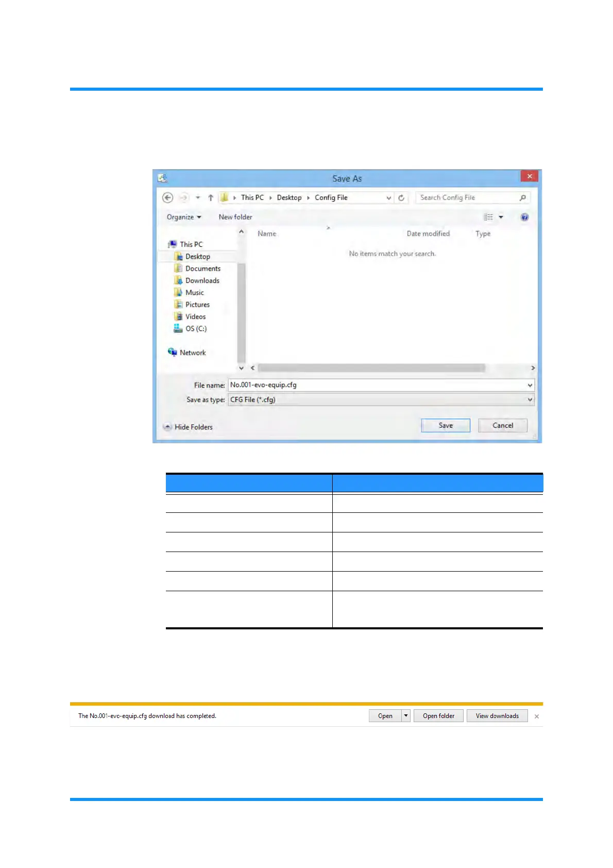Click the File name input field
The image size is (613, 868).
coord(377,385)
